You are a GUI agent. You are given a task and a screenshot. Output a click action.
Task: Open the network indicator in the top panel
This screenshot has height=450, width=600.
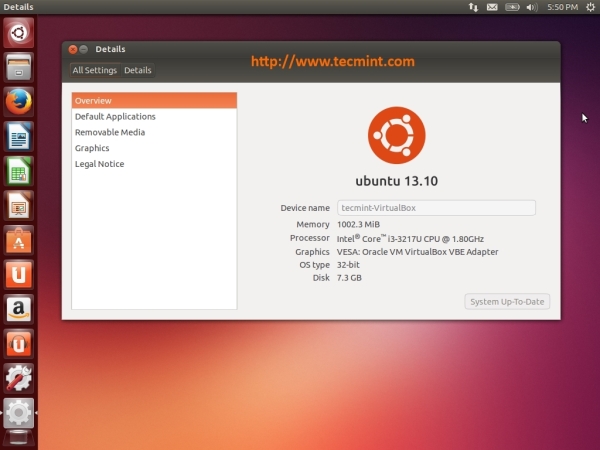[473, 7]
